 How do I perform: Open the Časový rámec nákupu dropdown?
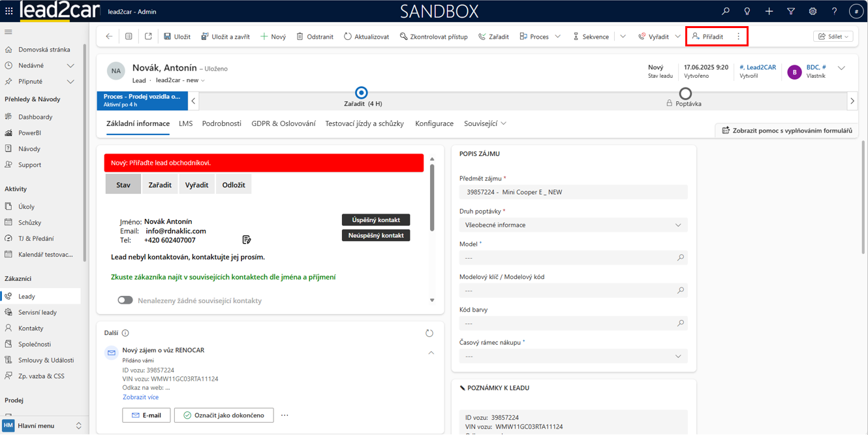click(573, 356)
